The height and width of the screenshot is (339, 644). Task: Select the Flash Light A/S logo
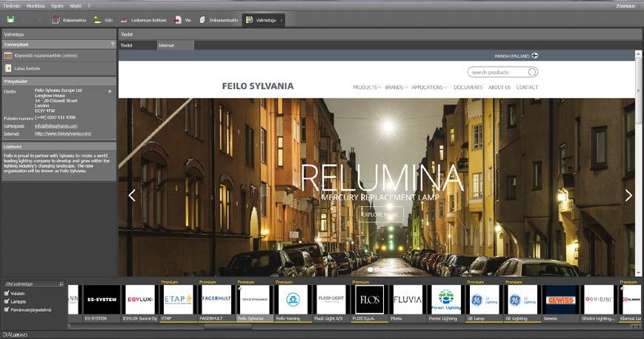[x=331, y=300]
